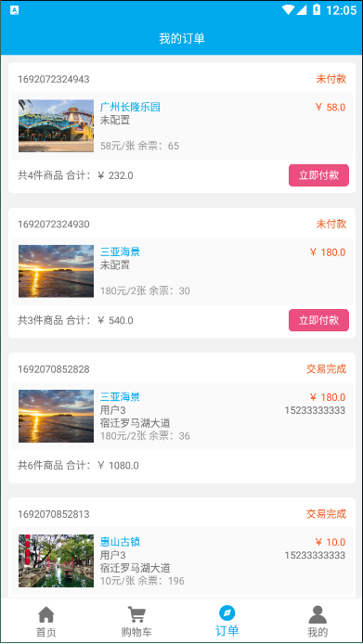View the 惠山古镇 canal thumbnail
Screen dimensions: 363x644
[56, 560]
